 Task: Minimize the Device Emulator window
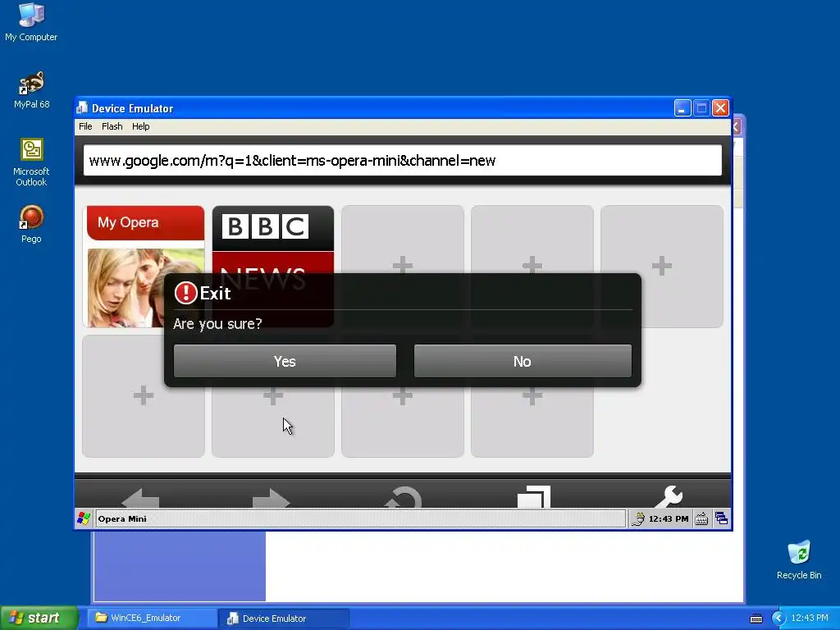[682, 107]
